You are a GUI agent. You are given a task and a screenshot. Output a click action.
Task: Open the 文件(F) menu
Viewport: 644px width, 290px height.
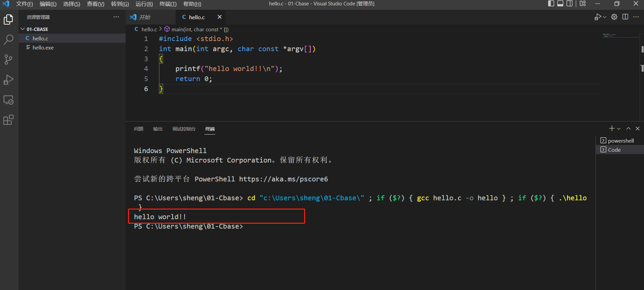pyautogui.click(x=24, y=4)
